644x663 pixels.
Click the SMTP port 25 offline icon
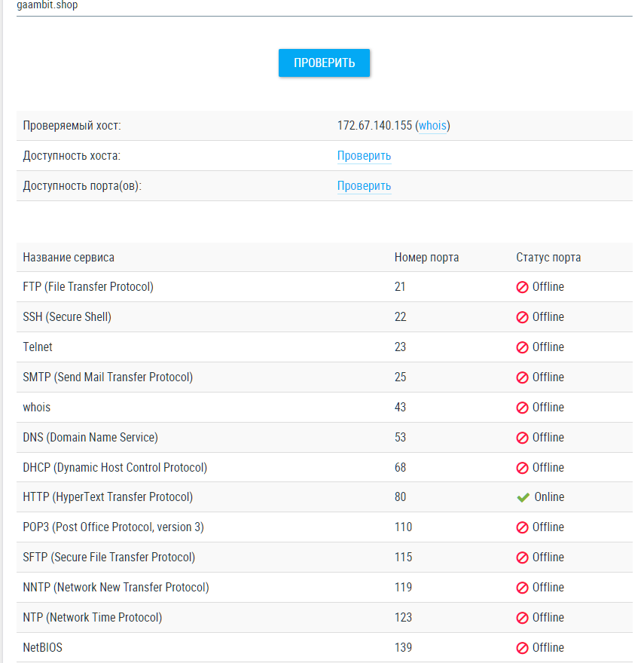[522, 377]
